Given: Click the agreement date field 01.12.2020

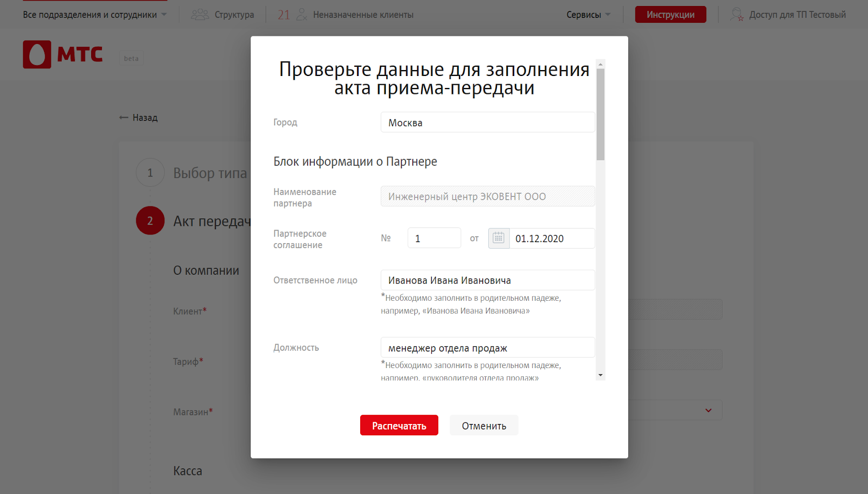Looking at the screenshot, I should click(552, 238).
